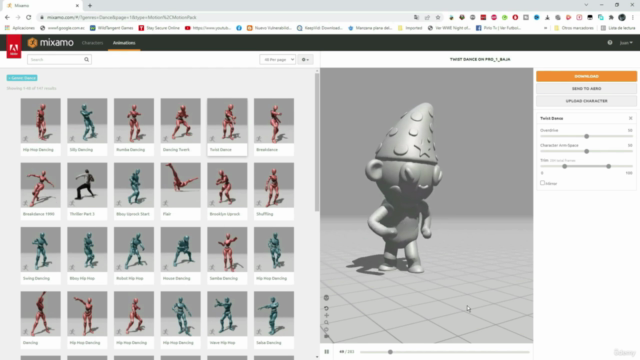The image size is (640, 360).
Task: Click the share page icon in address bar
Action: point(427,18)
